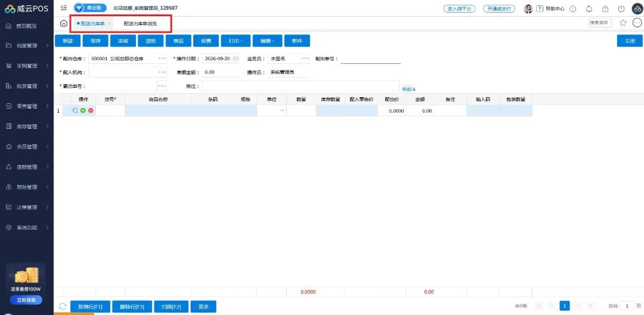Open the 配入机构 ellipsis picker
The height and width of the screenshot is (315, 644).
[162, 72]
